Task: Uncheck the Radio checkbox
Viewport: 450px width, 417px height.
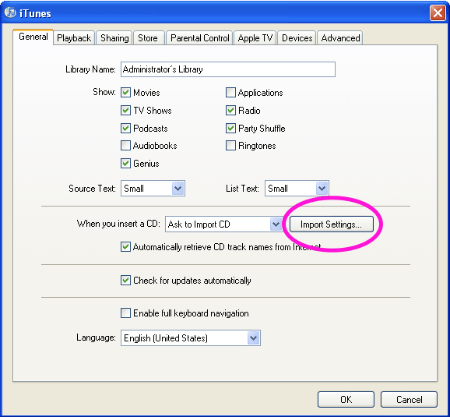Action: pyautogui.click(x=231, y=110)
